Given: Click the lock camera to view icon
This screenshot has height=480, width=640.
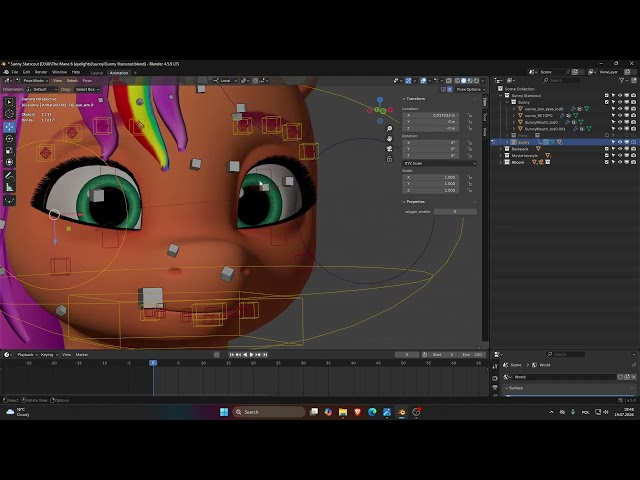Looking at the screenshot, I should [x=389, y=159].
